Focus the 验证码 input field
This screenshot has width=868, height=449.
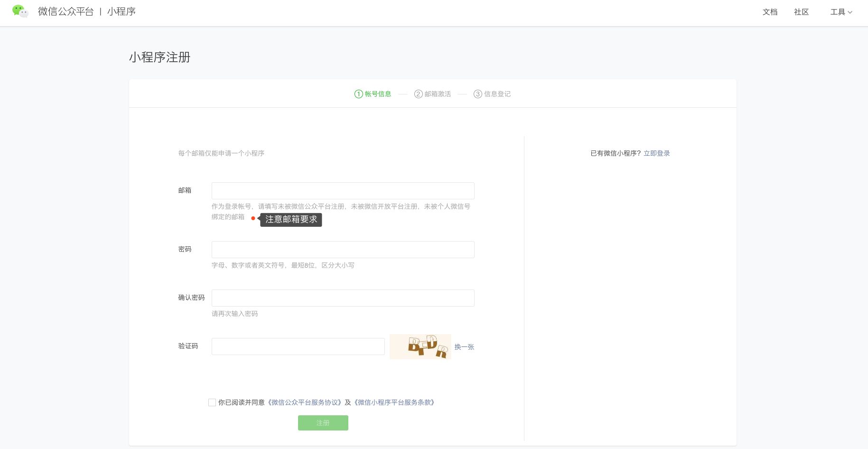coord(298,346)
